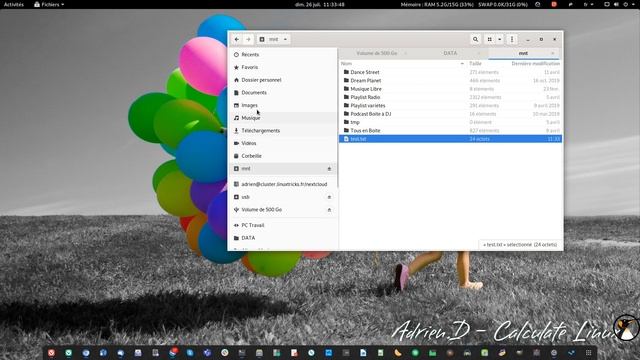Select the Musique Libre folder
This screenshot has height=360, width=640.
[450, 89]
